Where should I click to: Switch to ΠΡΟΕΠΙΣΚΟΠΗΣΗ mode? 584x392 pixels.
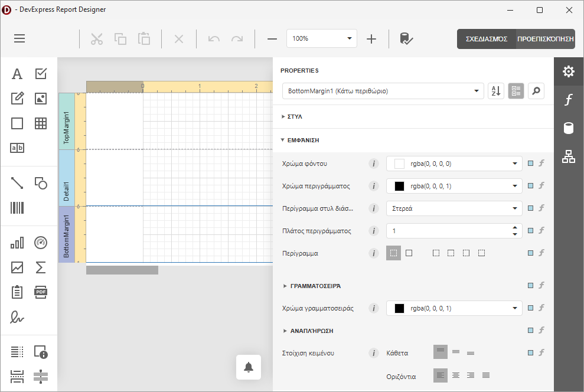point(546,39)
